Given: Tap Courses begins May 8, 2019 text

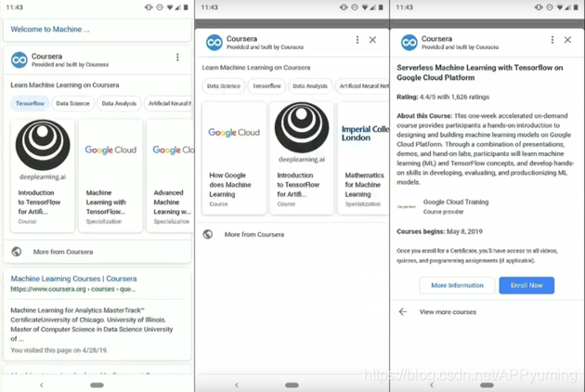Looking at the screenshot, I should [x=439, y=231].
